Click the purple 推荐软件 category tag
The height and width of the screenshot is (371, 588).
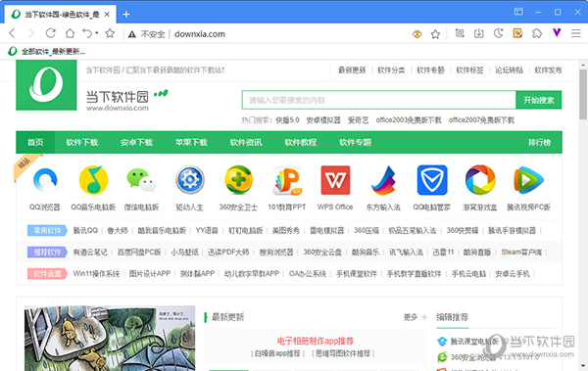[x=47, y=253]
